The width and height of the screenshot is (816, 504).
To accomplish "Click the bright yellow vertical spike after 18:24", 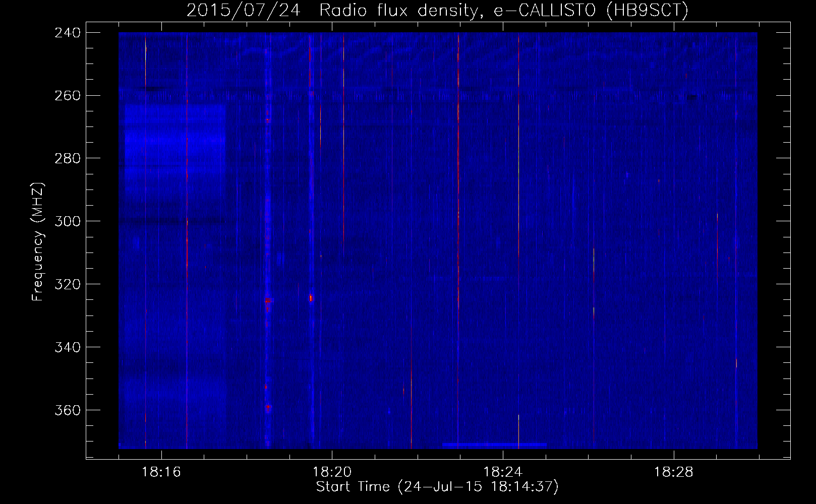I will pyautogui.click(x=518, y=241).
